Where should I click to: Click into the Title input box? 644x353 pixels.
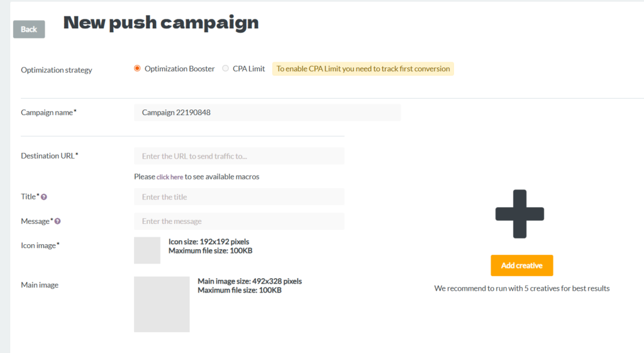[x=239, y=197]
